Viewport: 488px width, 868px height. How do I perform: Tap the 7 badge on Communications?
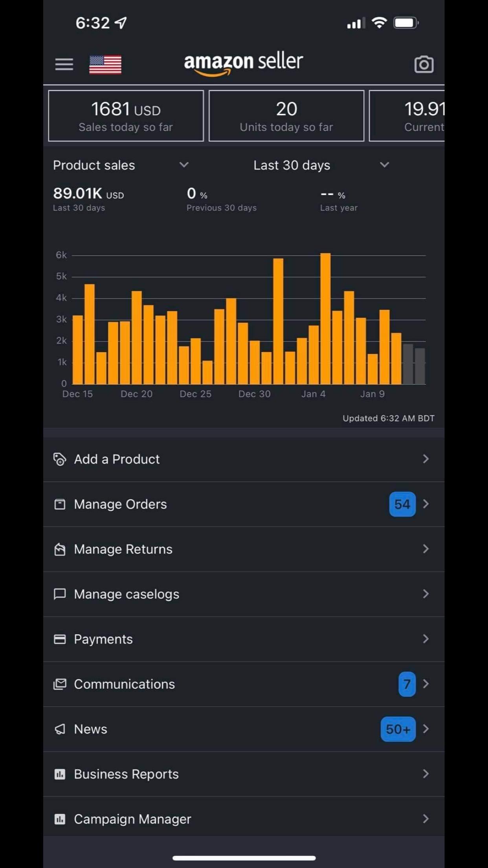click(407, 684)
